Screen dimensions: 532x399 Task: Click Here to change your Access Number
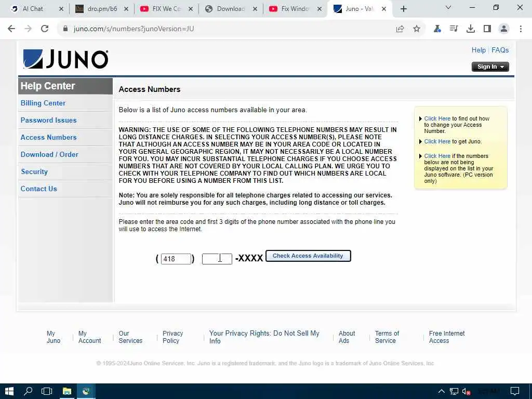[x=437, y=119]
